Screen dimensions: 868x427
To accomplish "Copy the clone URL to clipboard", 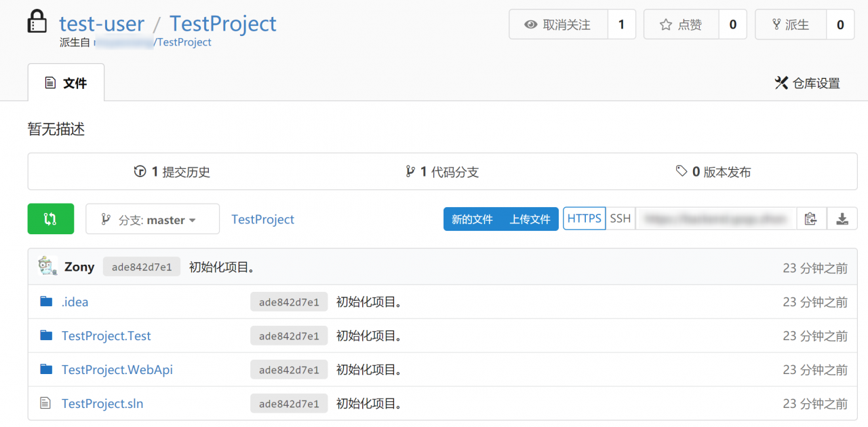I will [x=811, y=219].
